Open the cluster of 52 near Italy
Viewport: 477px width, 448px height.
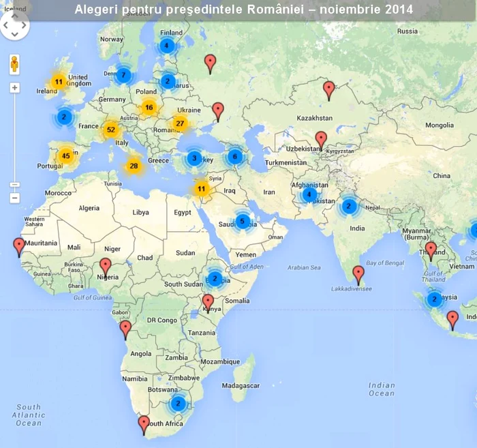110,130
